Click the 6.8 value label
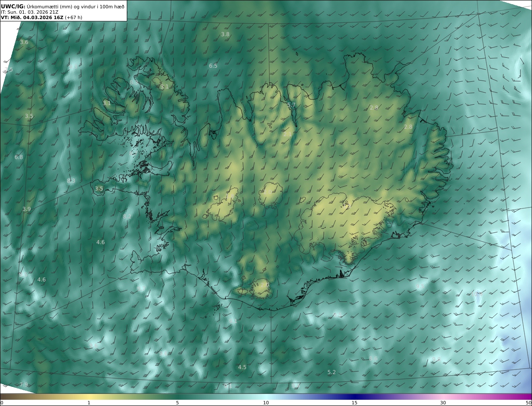Image resolution: width=532 pixels, height=406 pixels. click(19, 157)
